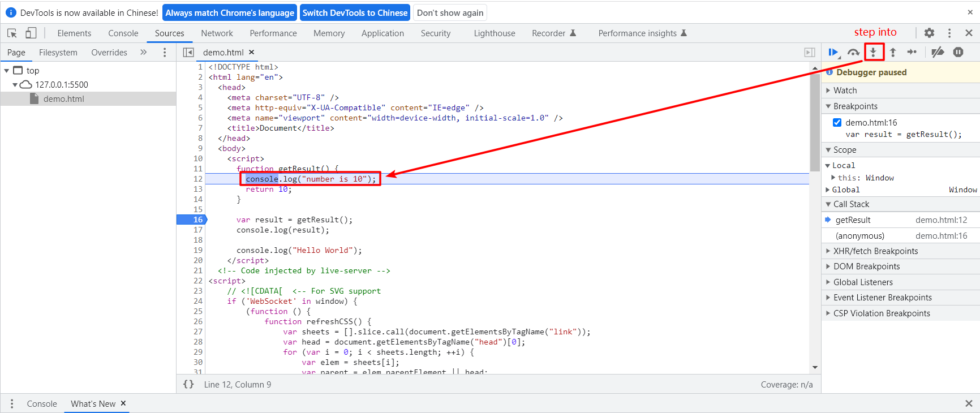Open the Lighthouse tab
The height and width of the screenshot is (413, 980).
[495, 33]
